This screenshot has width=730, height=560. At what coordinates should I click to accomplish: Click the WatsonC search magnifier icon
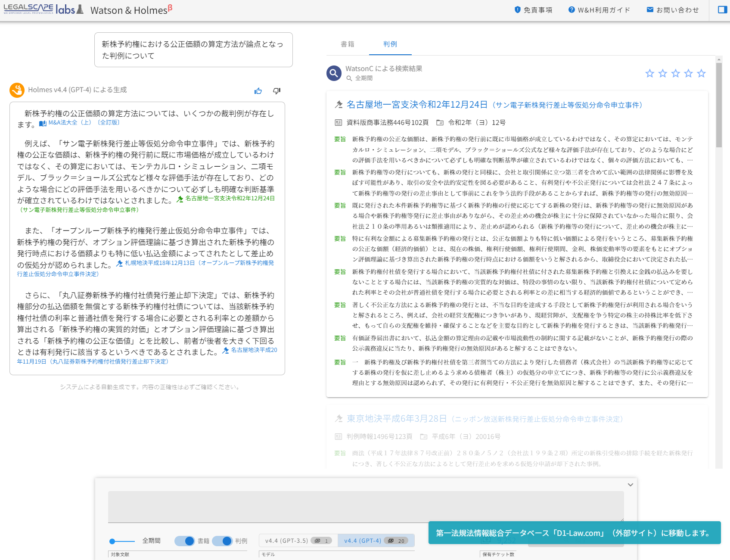point(334,73)
